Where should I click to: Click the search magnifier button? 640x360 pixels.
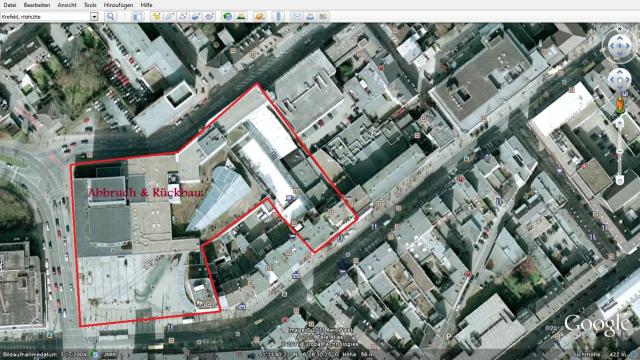click(x=110, y=16)
